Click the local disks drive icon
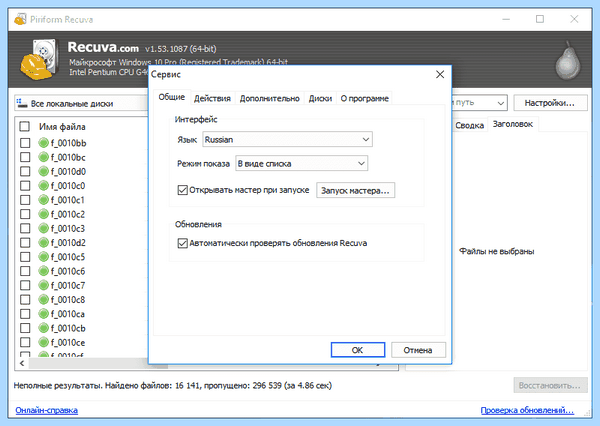Viewport: 600px width, 426px height. tap(22, 103)
